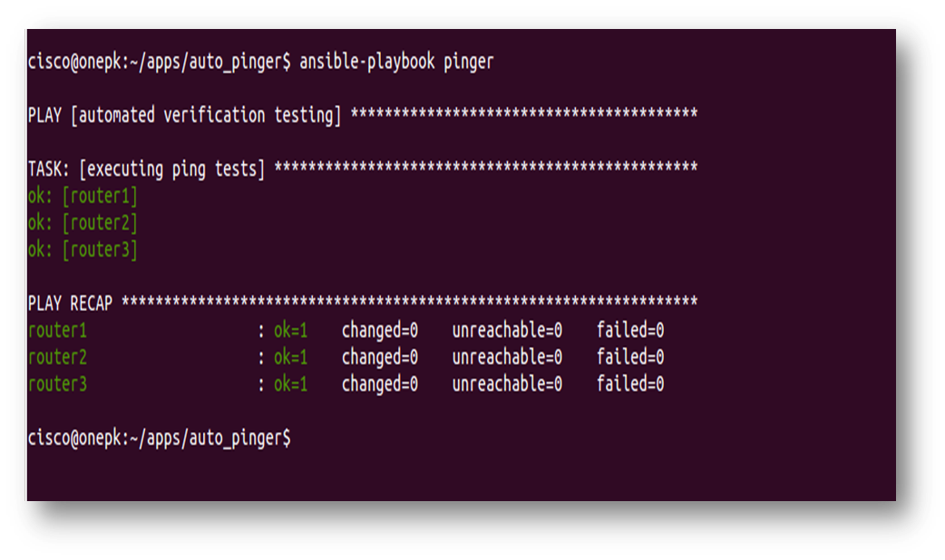Click ok=1 value in router3 recap row

click(290, 384)
